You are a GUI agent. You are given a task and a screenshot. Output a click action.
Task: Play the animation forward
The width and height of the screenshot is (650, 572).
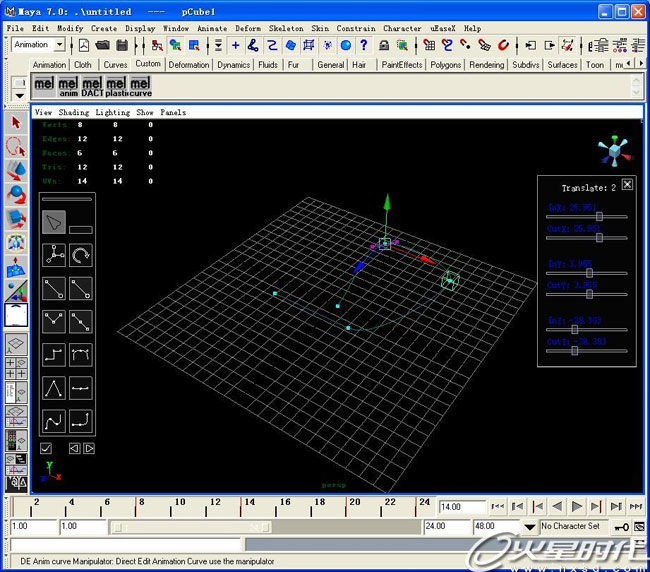pos(576,507)
